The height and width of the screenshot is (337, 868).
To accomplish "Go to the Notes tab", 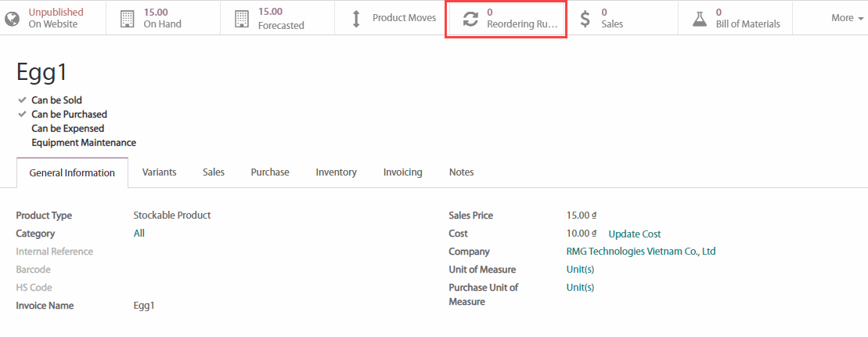I will tap(461, 172).
